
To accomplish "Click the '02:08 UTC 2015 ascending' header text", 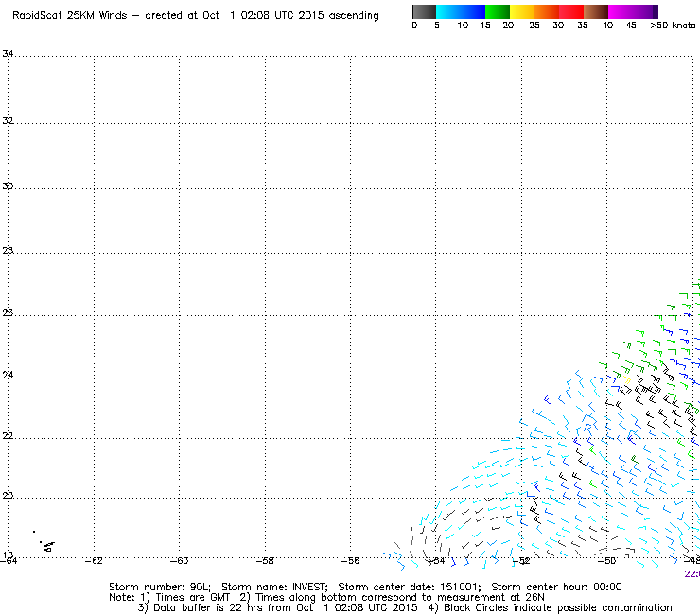I will click(x=310, y=16).
